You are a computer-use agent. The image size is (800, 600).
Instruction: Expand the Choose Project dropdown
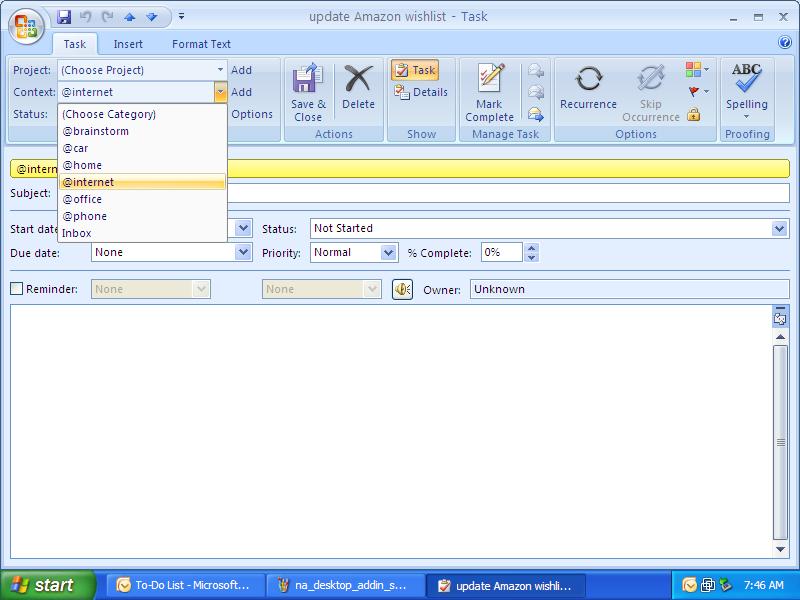(x=220, y=70)
